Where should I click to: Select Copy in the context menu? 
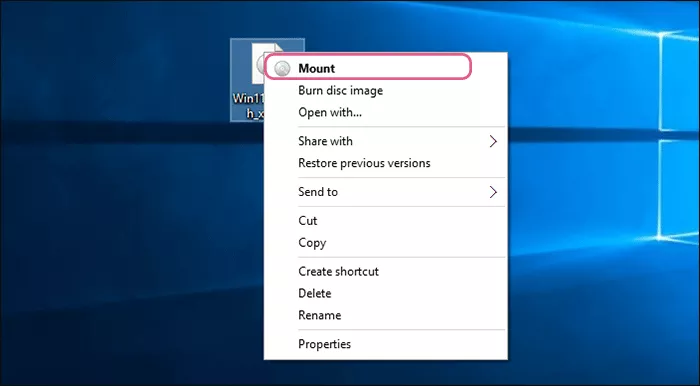tap(386, 243)
